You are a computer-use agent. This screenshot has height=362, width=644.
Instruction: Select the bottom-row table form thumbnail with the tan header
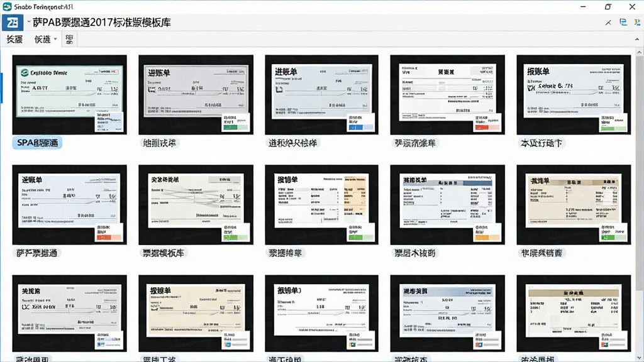pyautogui.click(x=574, y=314)
